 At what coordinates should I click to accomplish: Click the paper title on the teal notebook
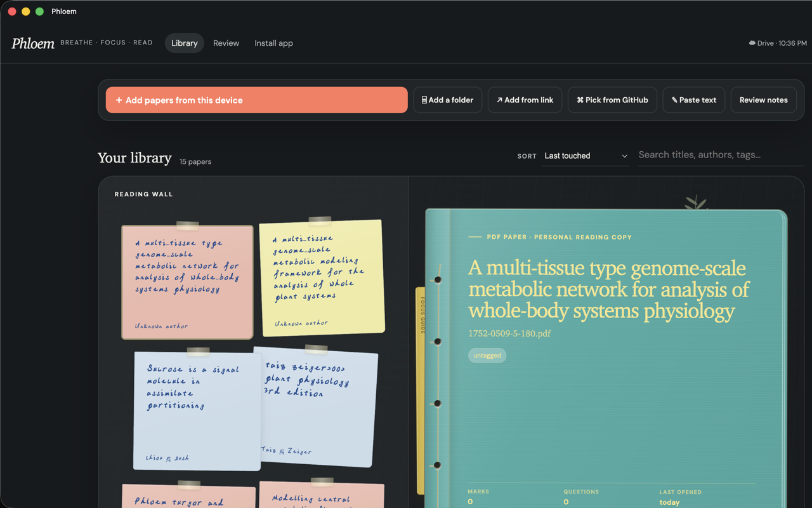tap(608, 290)
